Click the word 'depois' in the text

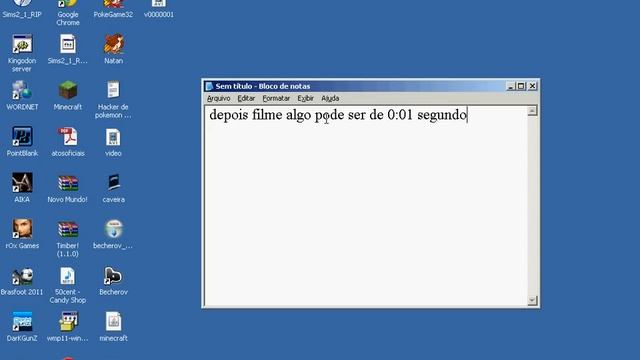pyautogui.click(x=229, y=115)
